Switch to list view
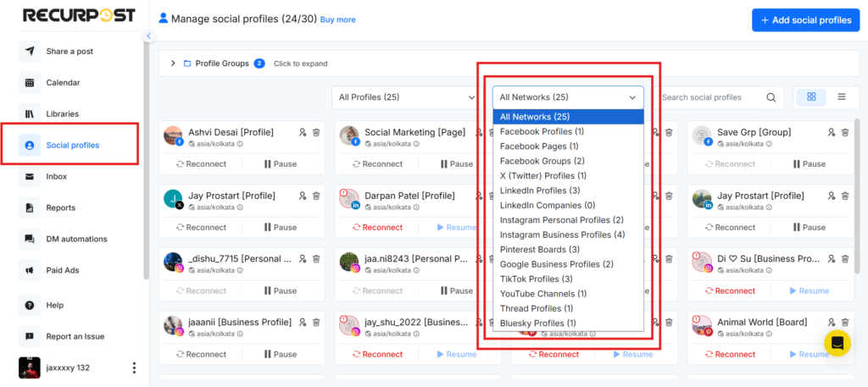The height and width of the screenshot is (387, 868). point(842,97)
